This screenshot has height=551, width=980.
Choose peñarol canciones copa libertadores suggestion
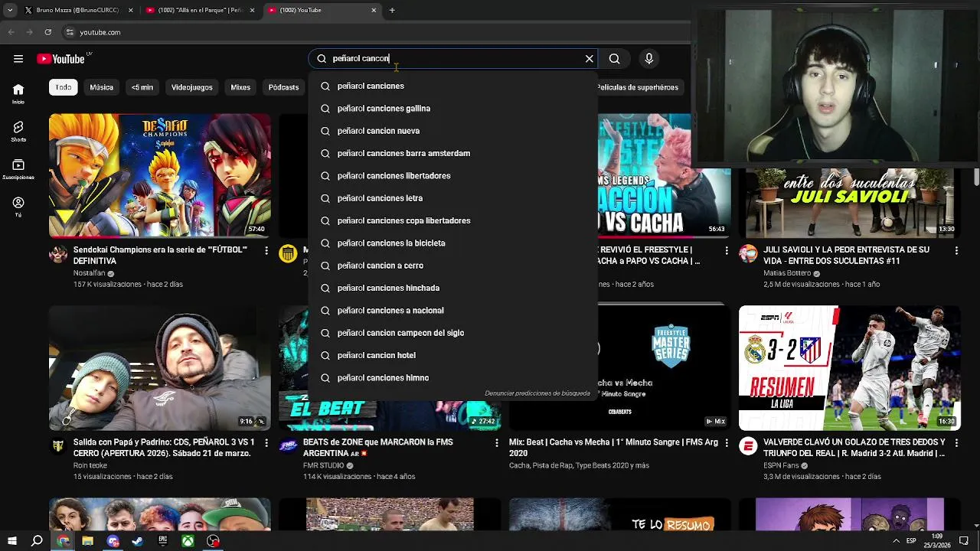452,220
